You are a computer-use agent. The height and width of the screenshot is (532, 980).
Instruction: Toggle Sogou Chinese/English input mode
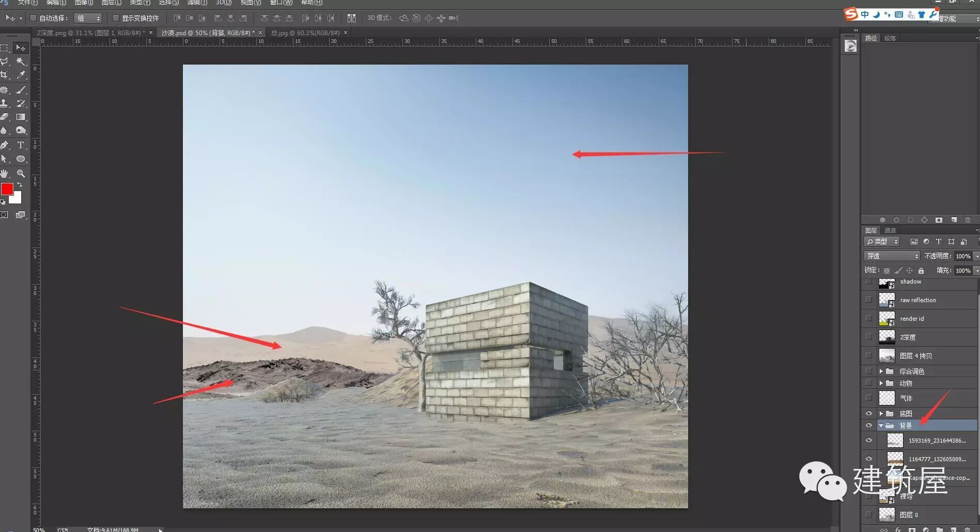pyautogui.click(x=865, y=14)
